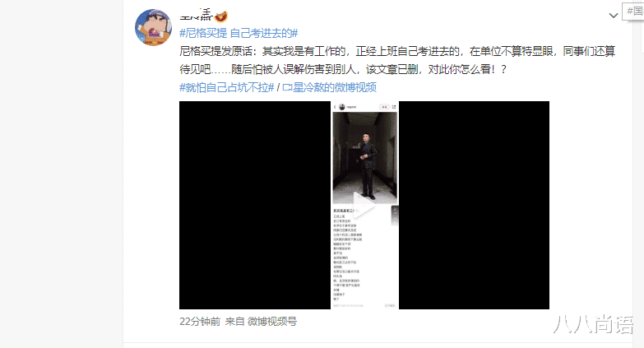The width and height of the screenshot is (644, 348).
Task: Click the #国 tag tab at top right
Action: (x=633, y=11)
